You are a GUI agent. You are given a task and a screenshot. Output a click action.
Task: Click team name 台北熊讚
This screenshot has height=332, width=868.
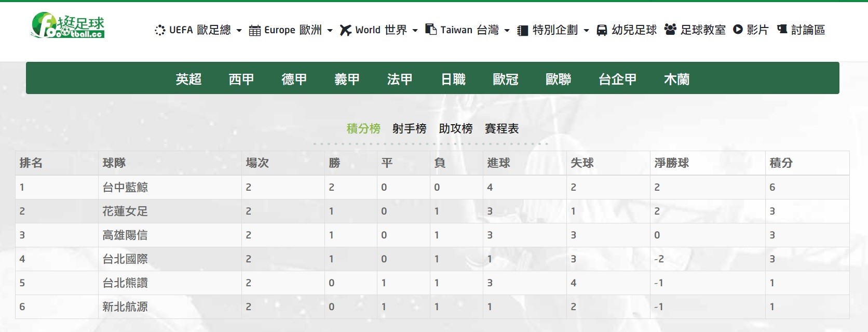125,283
